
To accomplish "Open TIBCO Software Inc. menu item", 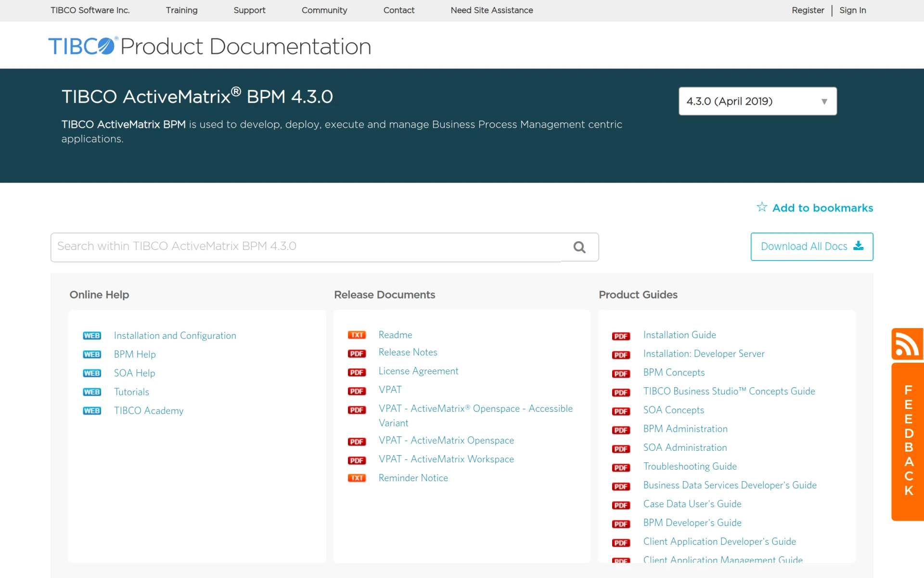I will (90, 10).
